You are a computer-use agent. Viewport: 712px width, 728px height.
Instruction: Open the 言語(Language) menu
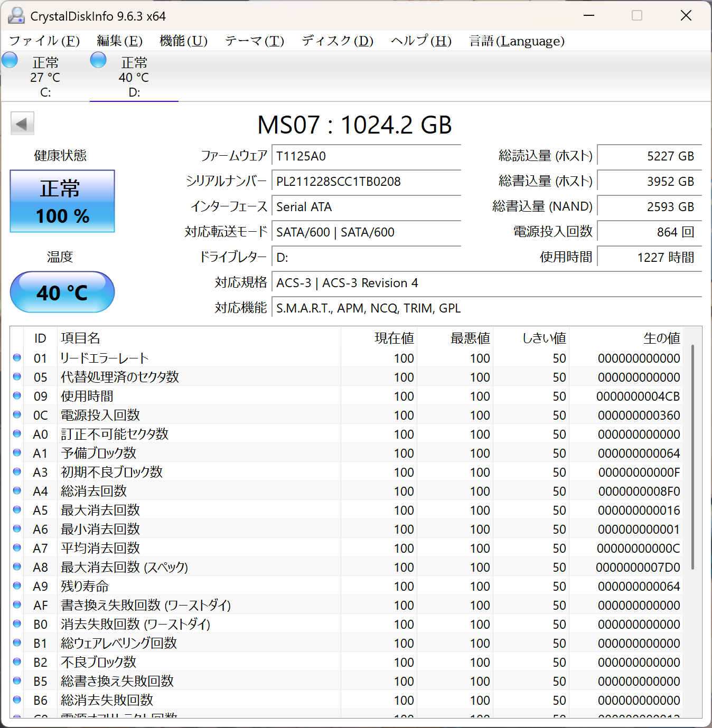point(517,41)
